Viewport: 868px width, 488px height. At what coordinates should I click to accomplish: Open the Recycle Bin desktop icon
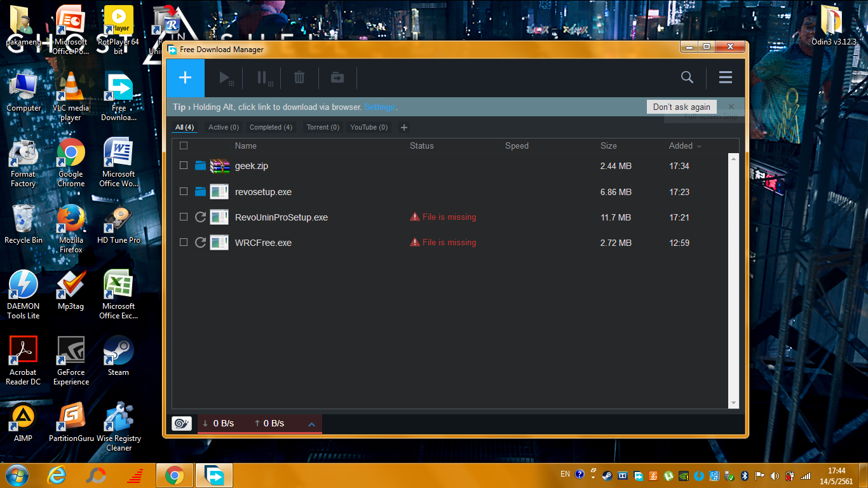24,225
